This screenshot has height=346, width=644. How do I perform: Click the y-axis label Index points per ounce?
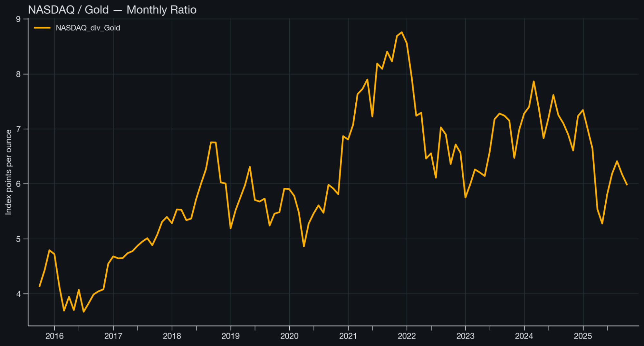pyautogui.click(x=8, y=172)
